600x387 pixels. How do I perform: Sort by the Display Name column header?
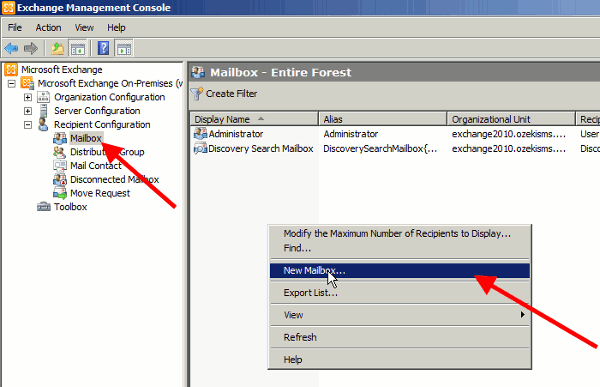254,119
